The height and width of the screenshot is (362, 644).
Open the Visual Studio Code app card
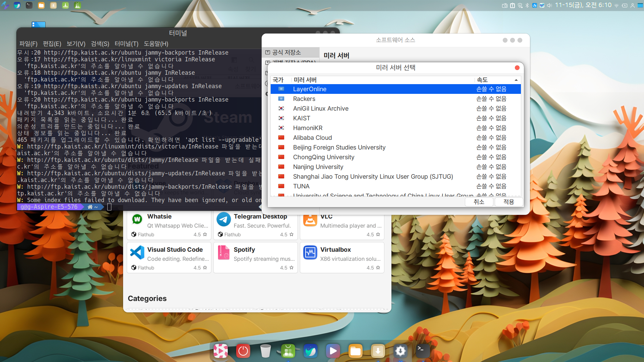tap(169, 257)
